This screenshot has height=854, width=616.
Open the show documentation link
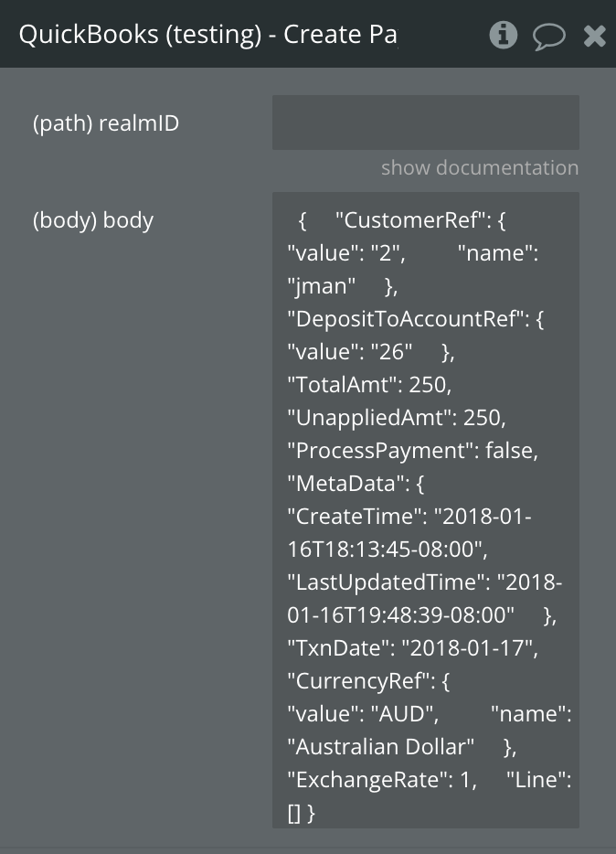click(x=479, y=167)
